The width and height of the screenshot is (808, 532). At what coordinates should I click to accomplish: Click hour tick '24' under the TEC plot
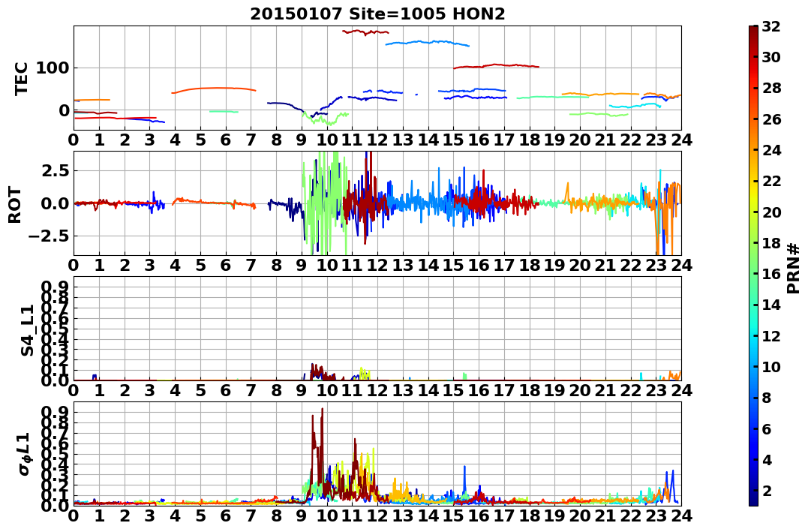click(x=681, y=140)
